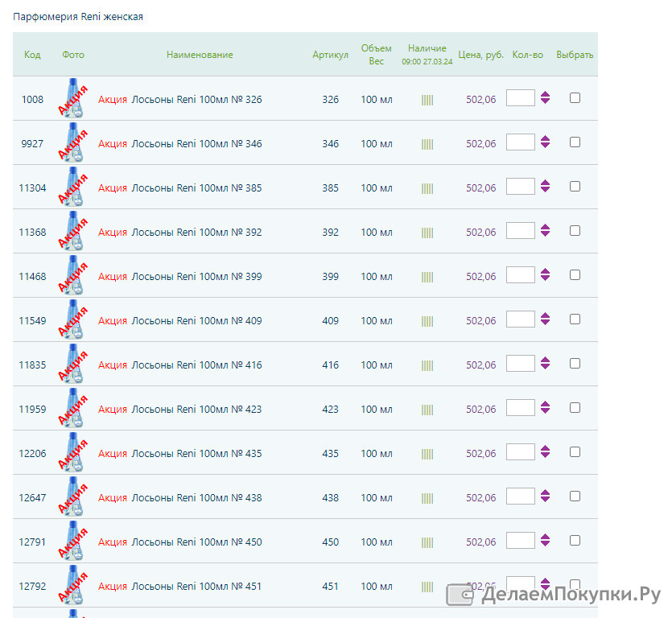Increase quantity for lotion № 409
The image size is (672, 618).
(x=545, y=315)
